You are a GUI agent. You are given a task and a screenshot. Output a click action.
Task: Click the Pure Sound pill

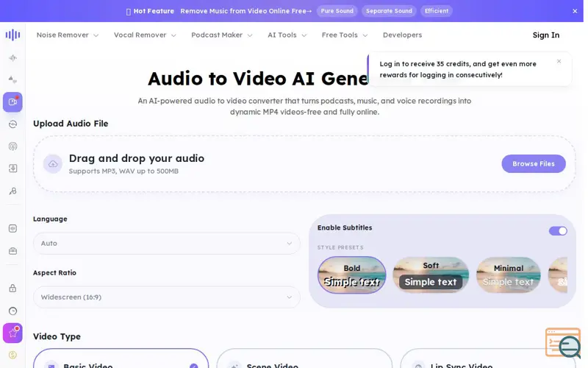click(x=337, y=11)
